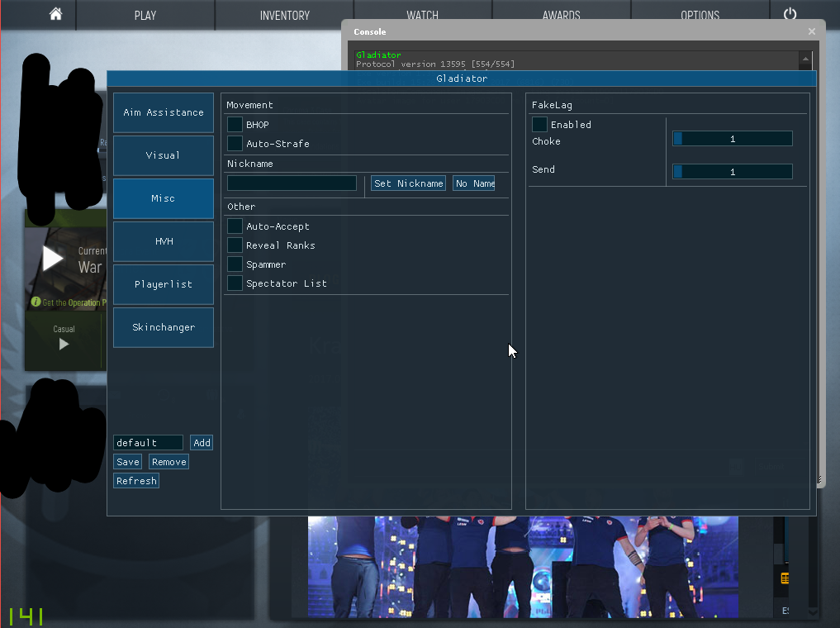Close the Console window
840x628 pixels.
coord(812,31)
